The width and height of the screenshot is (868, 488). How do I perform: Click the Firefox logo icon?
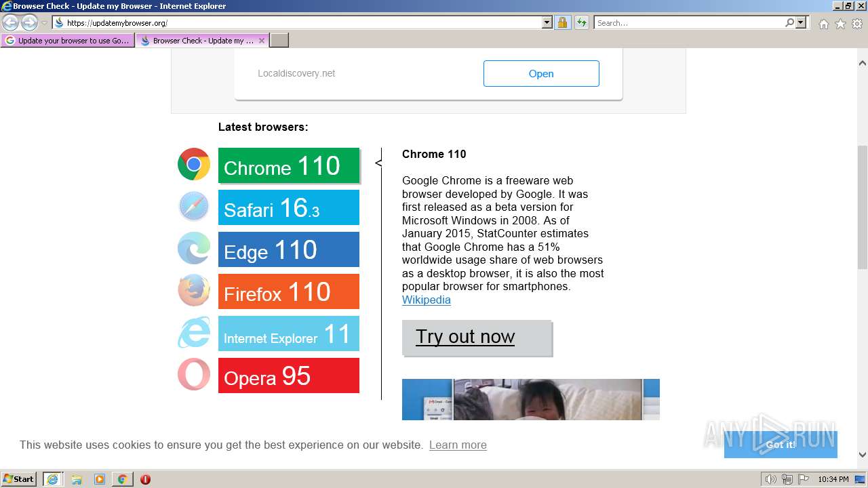[x=194, y=290]
